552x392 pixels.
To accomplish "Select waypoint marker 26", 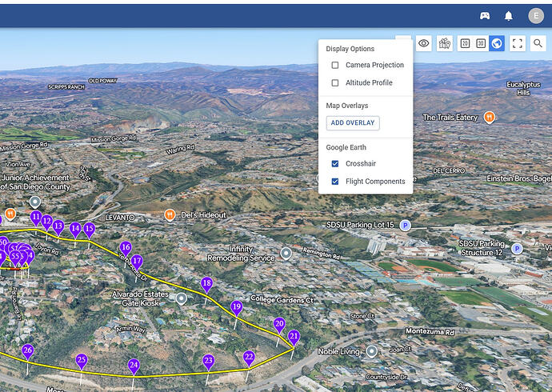I will [x=28, y=351].
